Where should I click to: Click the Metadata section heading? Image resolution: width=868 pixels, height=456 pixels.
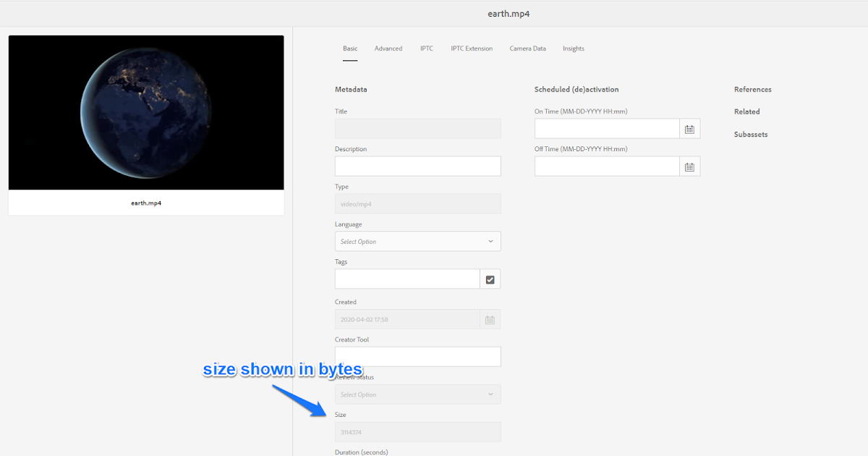351,90
